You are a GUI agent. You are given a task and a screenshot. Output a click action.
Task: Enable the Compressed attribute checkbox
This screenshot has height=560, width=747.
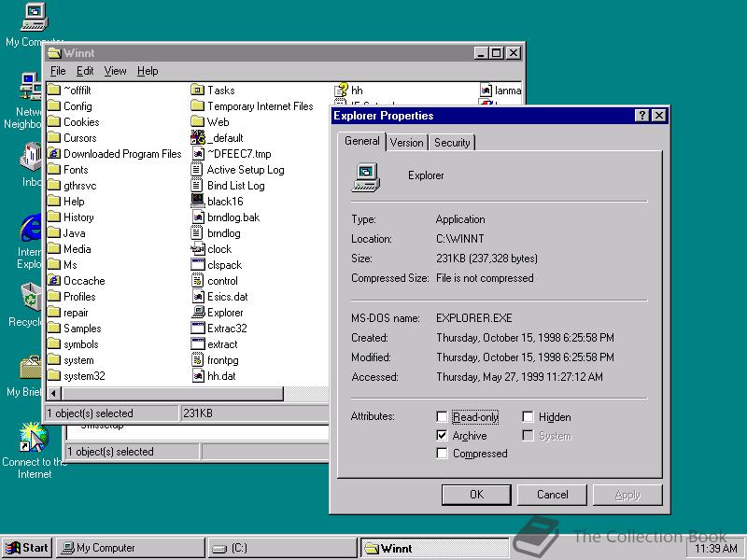pyautogui.click(x=442, y=454)
